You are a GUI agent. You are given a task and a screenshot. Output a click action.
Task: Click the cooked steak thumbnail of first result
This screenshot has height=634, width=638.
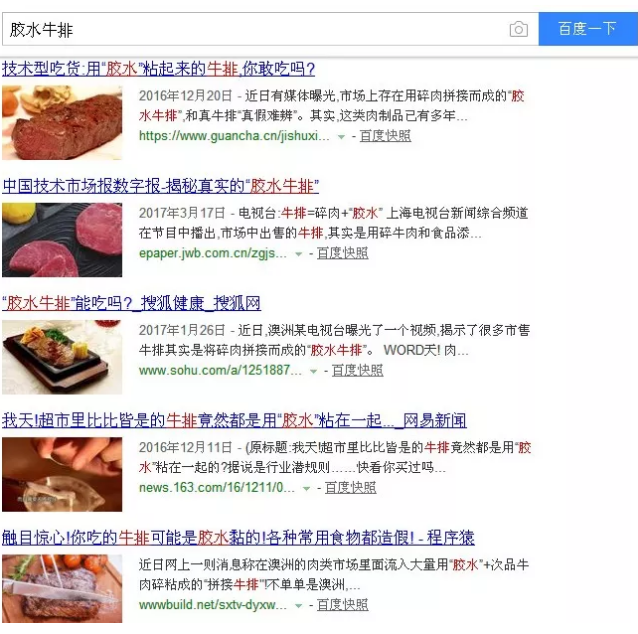click(62, 122)
